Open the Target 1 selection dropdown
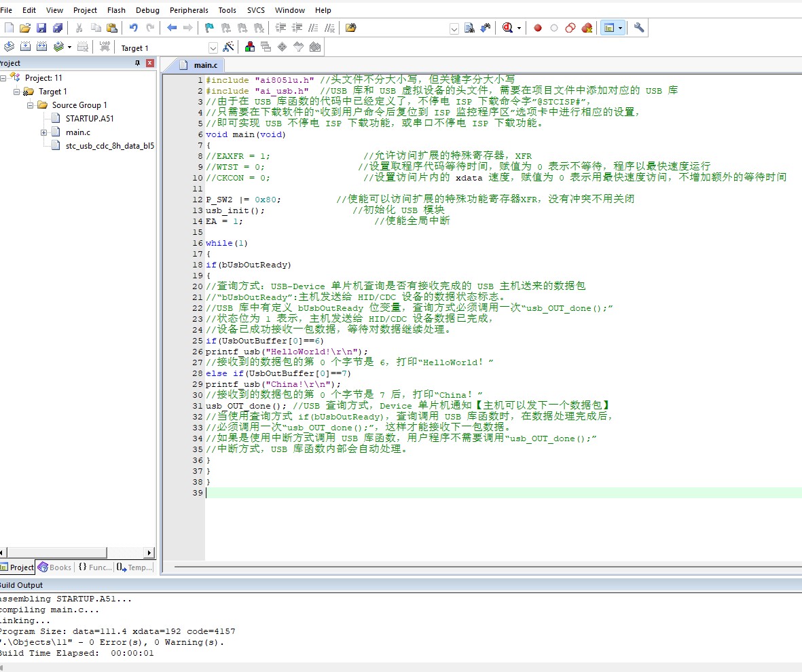802x672 pixels. 213,48
